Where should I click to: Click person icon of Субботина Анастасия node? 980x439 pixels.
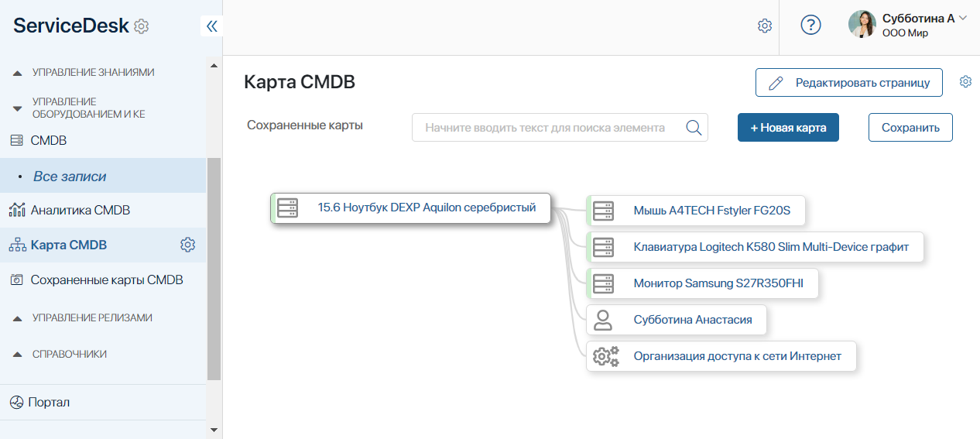(x=603, y=320)
